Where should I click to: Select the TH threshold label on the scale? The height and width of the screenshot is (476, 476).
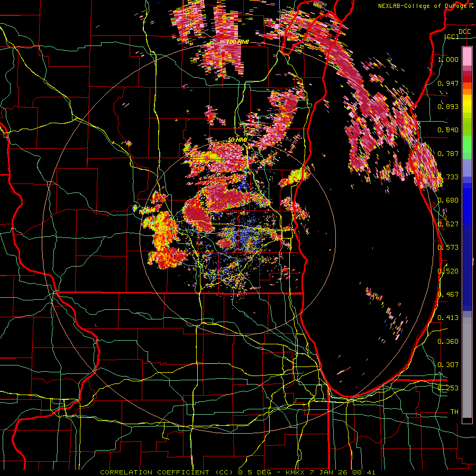coord(454,412)
